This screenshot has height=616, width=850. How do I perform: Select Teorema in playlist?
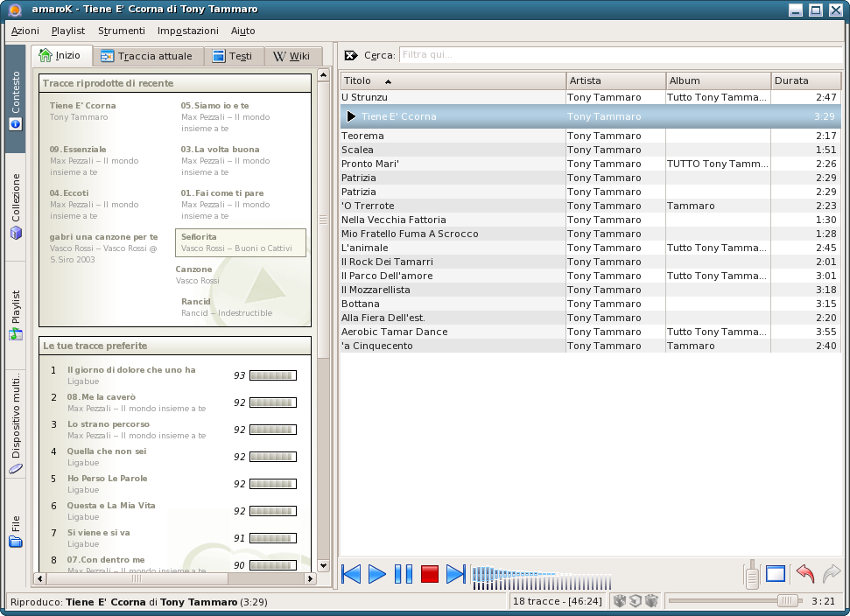591,136
